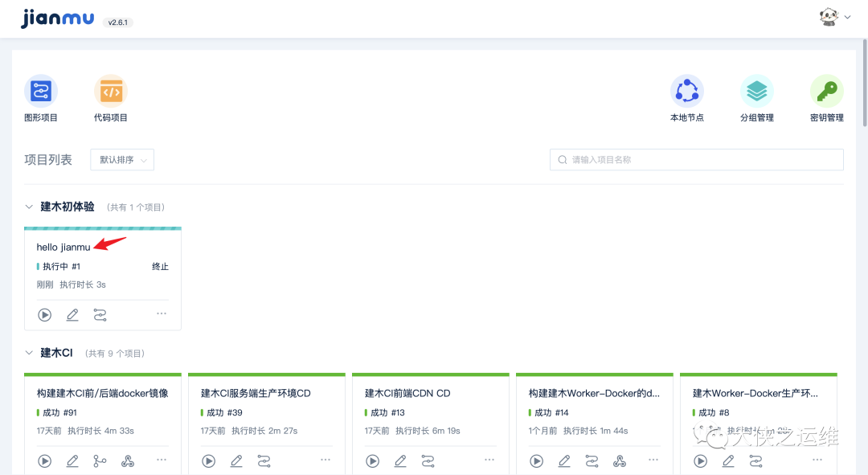Run 构建建木CI前/后端docker镜像 project
The image size is (868, 475).
(45, 461)
